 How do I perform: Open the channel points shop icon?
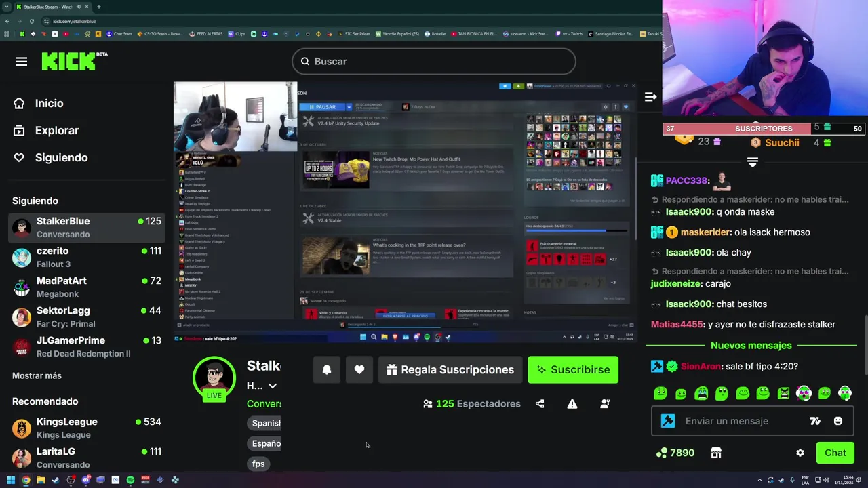point(716,453)
